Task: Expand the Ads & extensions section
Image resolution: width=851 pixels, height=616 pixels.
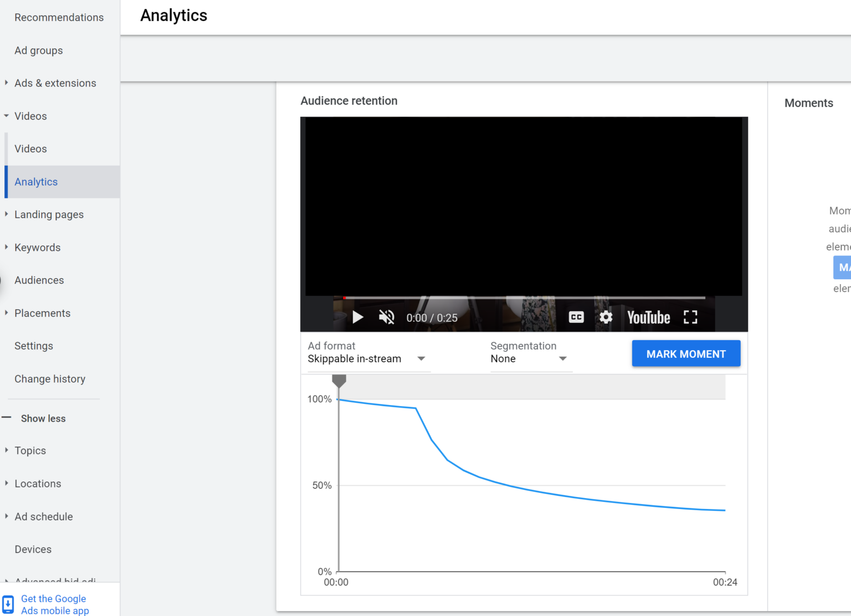Action: pyautogui.click(x=6, y=83)
